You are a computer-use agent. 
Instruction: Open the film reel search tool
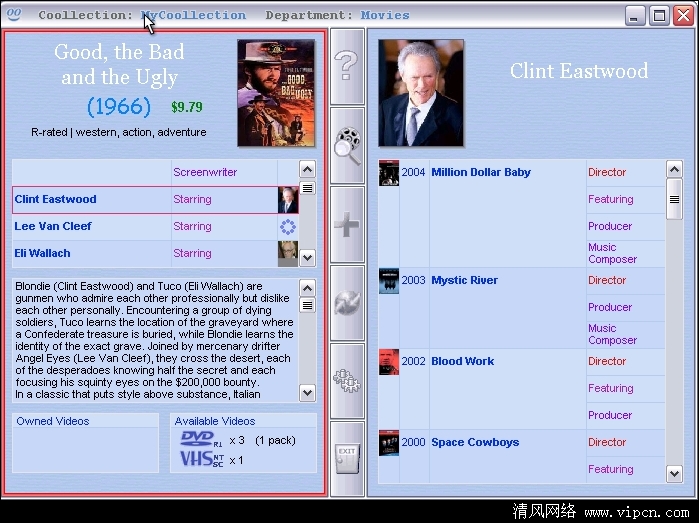pos(347,146)
